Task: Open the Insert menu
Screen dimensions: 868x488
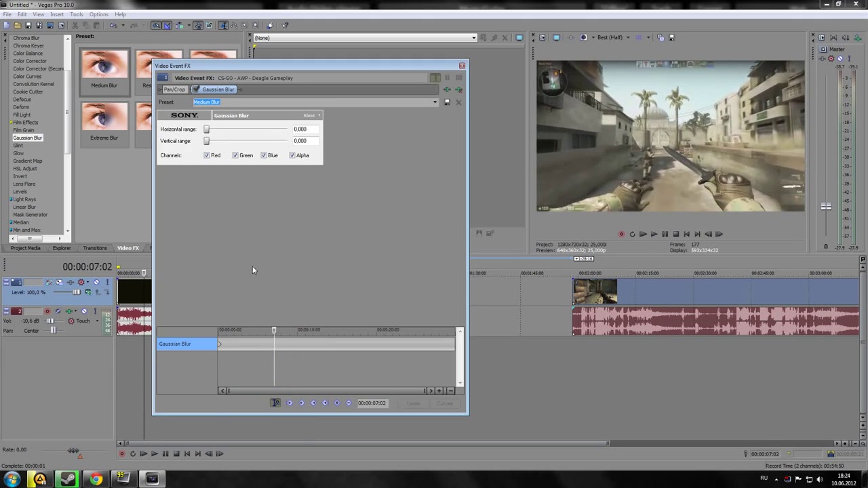Action: (57, 14)
